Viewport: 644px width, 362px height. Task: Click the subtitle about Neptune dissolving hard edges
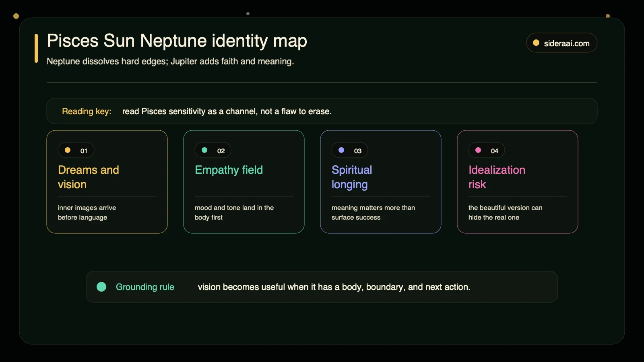170,61
